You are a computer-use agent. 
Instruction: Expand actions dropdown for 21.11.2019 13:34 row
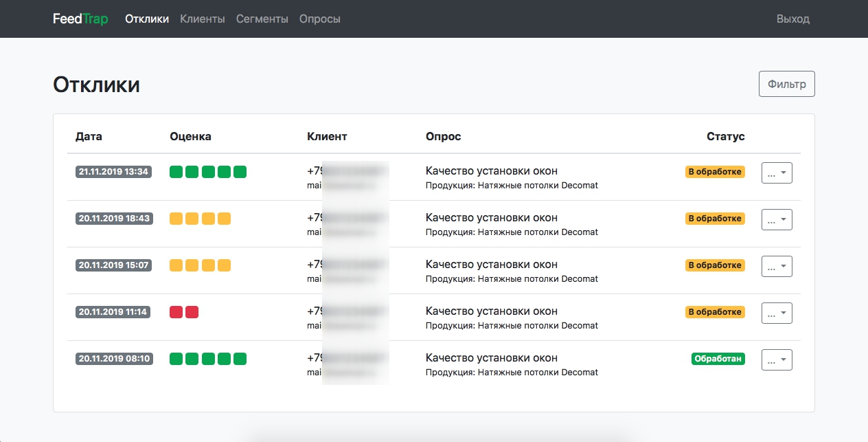point(777,173)
